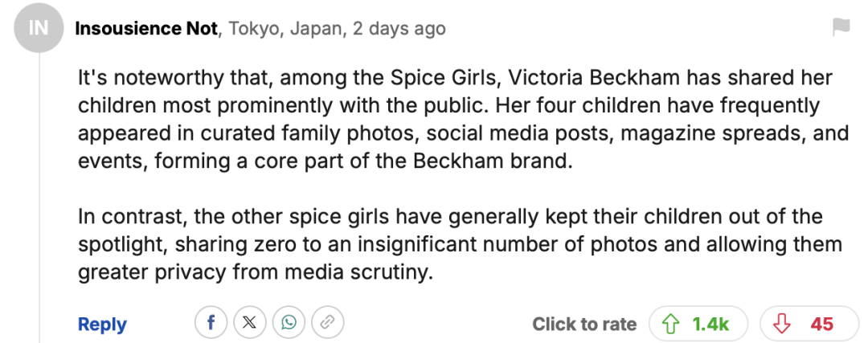Reply to Insousience Not's comment

[102, 324]
